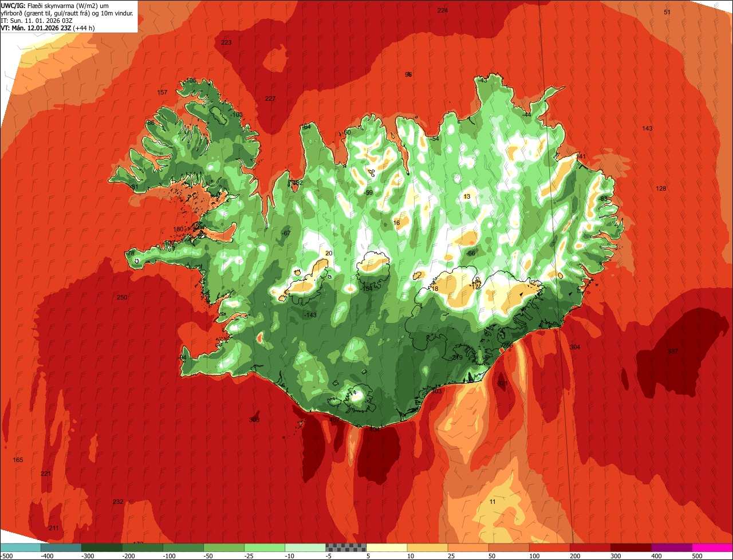Click the valid time 'VT: Mán. 12.01.2026 23Z (+44 h)'
This screenshot has height=560, width=733.
[x=48, y=27]
